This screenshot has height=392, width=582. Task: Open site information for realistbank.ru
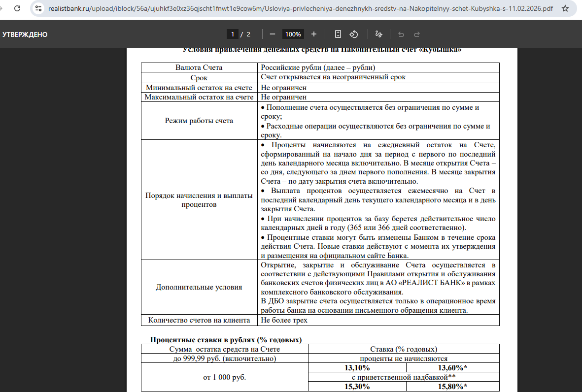39,9
